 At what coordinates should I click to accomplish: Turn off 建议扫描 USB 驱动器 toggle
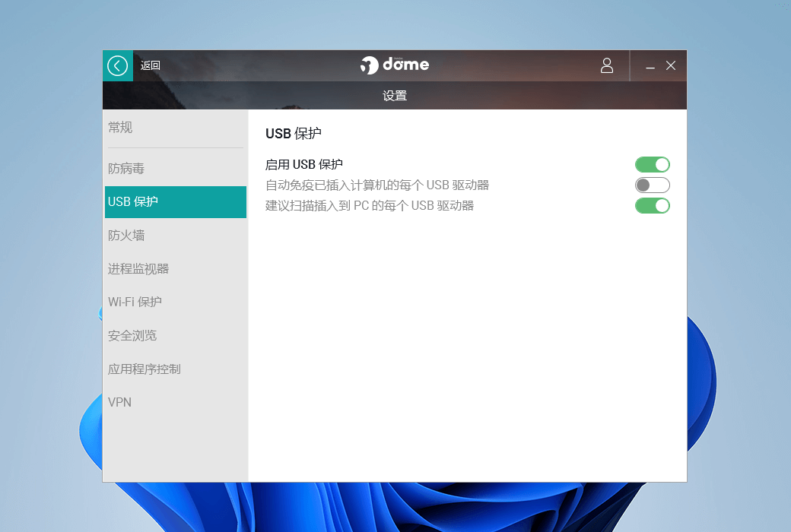(x=652, y=205)
